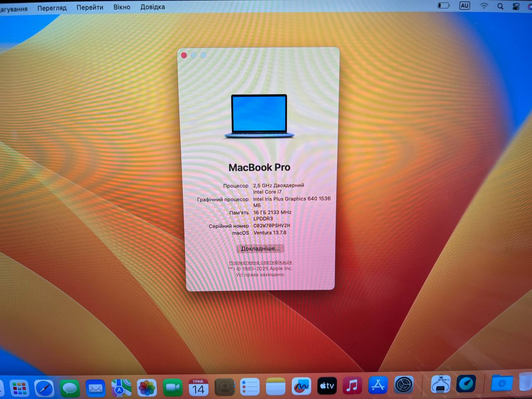This screenshot has height=399, width=532.
Task: Open the Reminders app
Action: [x=250, y=386]
